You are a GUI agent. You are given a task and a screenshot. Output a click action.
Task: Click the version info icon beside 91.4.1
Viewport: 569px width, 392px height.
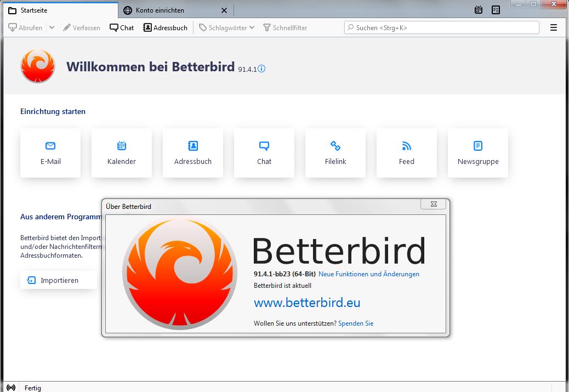click(261, 68)
